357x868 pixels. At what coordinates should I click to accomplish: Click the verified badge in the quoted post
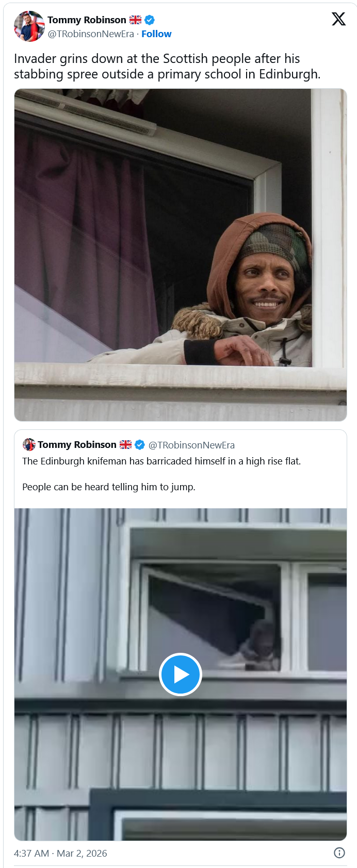tap(140, 445)
